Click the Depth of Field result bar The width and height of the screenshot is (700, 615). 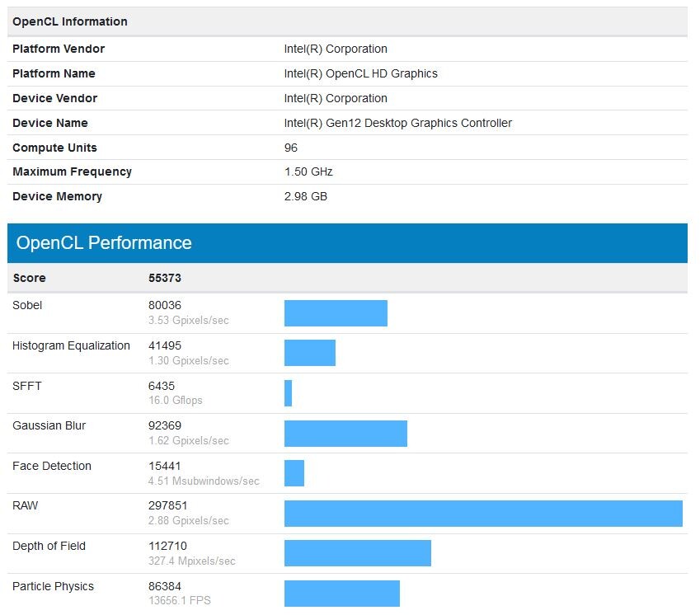point(358,553)
